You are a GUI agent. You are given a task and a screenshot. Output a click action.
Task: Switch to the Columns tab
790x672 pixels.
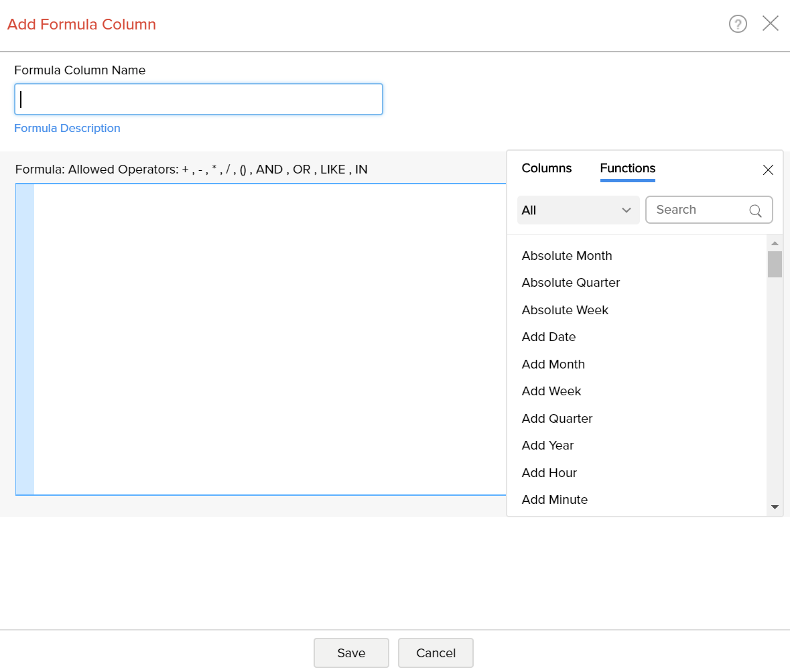(546, 167)
